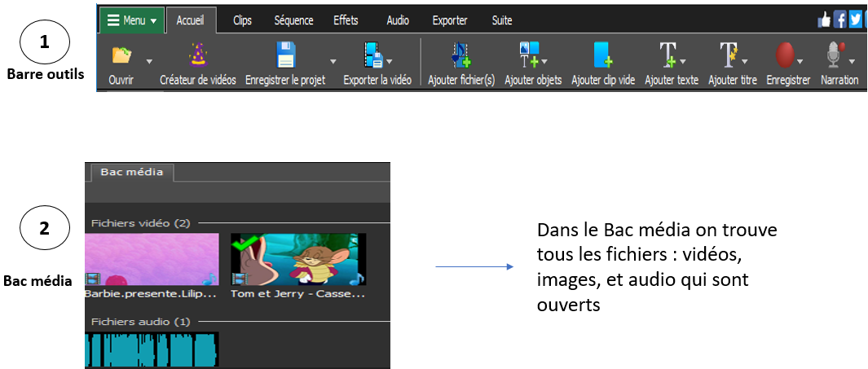868x369 pixels.
Task: Click the Ajouter texte icon
Action: click(668, 55)
